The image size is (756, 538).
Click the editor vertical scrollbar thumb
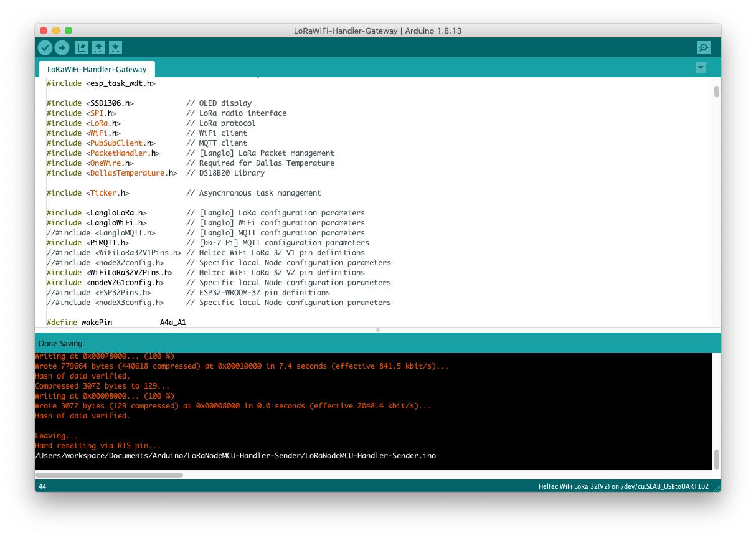[x=717, y=92]
